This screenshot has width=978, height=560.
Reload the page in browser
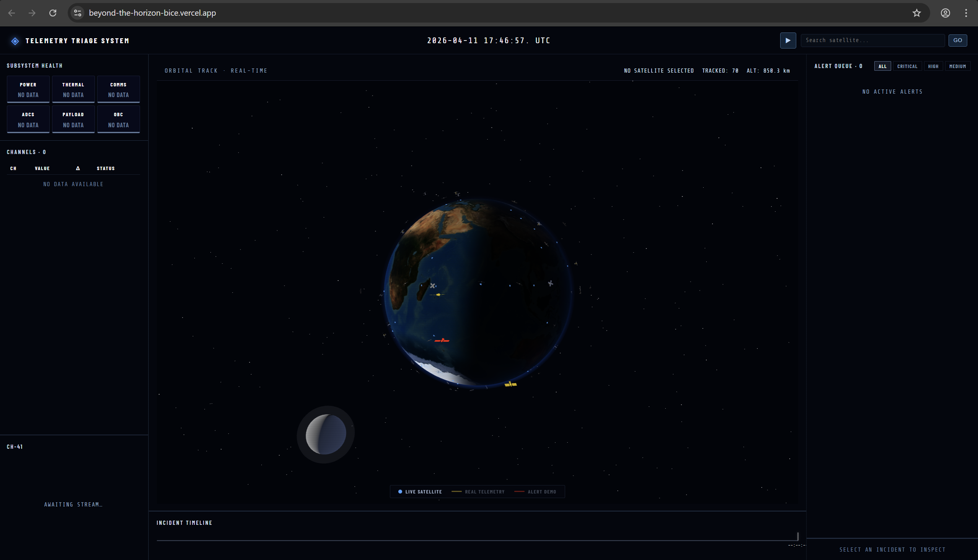(x=53, y=13)
